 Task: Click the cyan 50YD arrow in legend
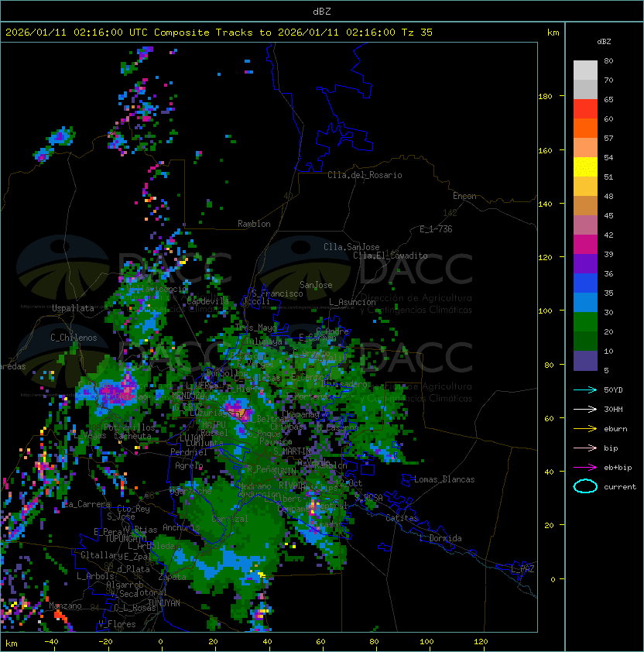(585, 389)
